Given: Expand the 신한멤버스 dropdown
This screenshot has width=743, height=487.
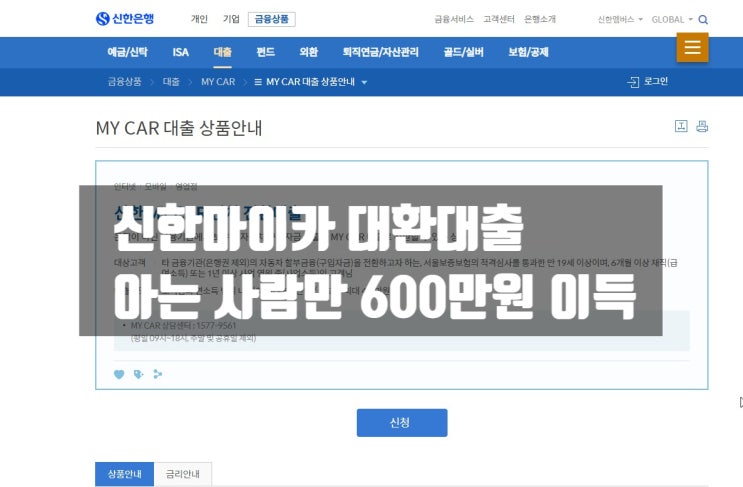Looking at the screenshot, I should [x=620, y=19].
